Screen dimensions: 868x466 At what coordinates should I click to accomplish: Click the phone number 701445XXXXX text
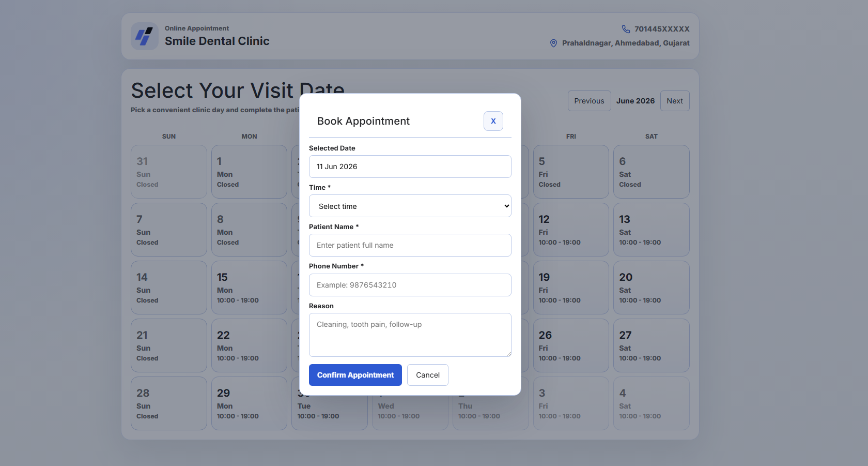coord(662,29)
